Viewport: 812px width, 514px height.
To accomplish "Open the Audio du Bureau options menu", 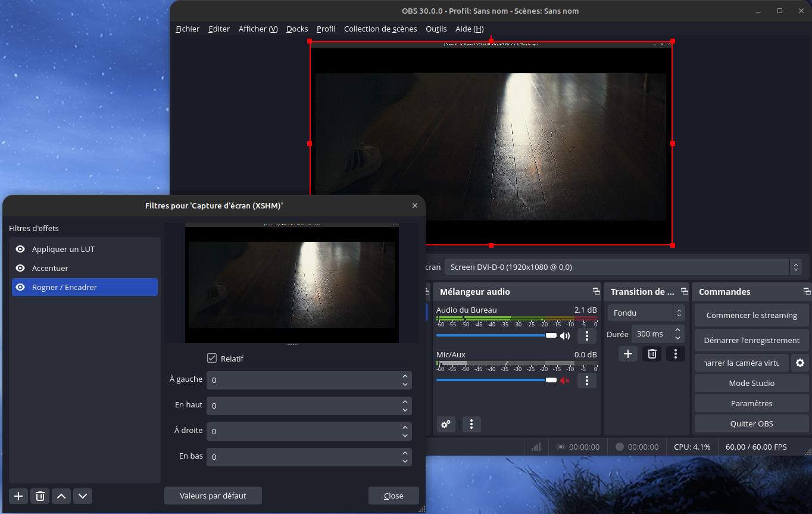I will [587, 336].
